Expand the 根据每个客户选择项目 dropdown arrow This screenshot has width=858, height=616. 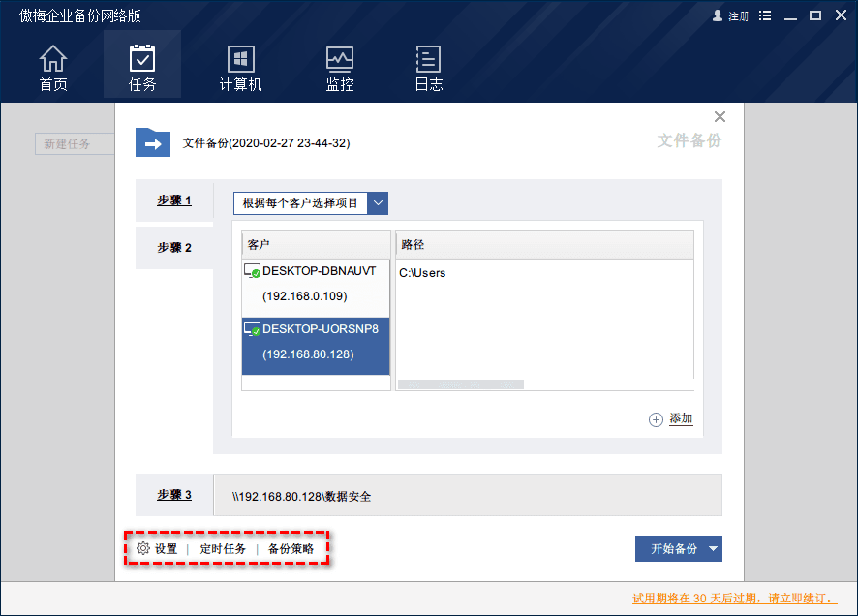(x=378, y=203)
